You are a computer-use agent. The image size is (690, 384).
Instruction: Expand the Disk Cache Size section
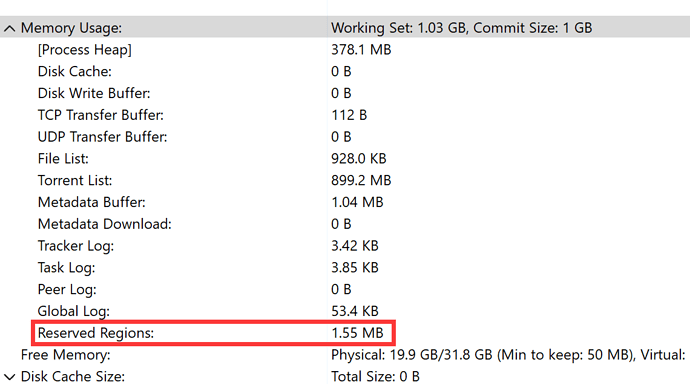point(9,377)
